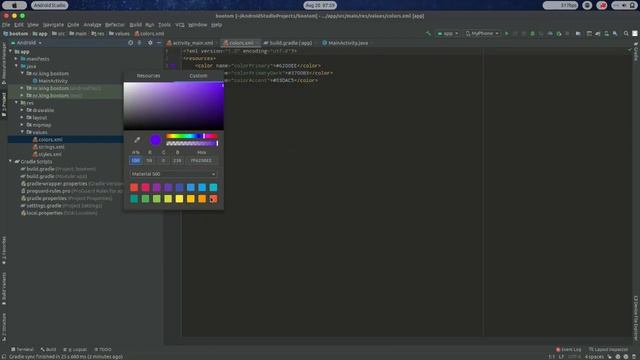
Task: Open the Build Variants side tab
Action: tap(4, 289)
